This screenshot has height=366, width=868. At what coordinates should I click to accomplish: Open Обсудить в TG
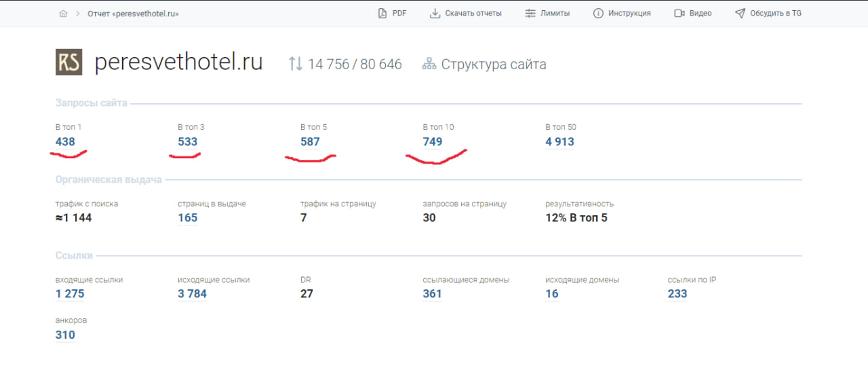776,13
